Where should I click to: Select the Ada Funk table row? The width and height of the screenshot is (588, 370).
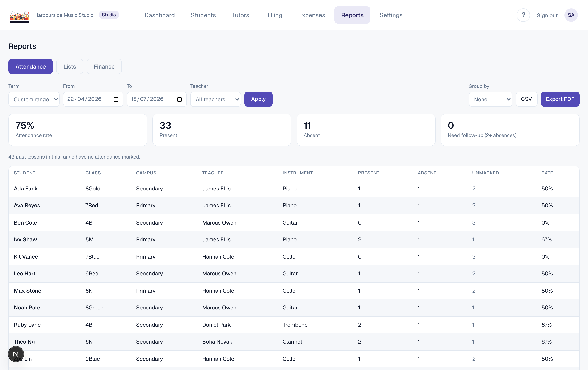[294, 189]
